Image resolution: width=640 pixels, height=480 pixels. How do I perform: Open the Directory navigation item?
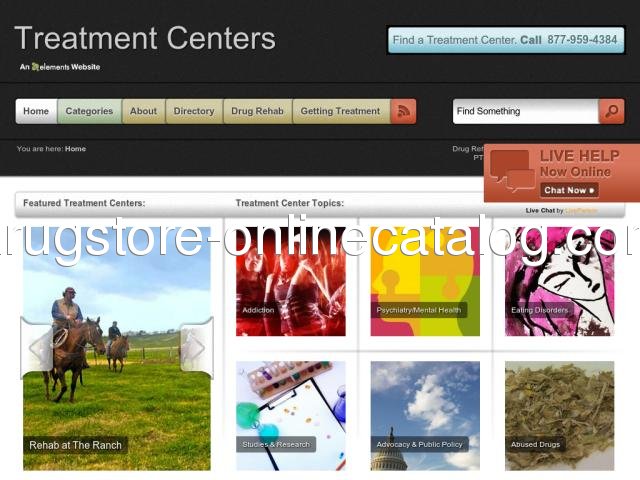(x=194, y=111)
